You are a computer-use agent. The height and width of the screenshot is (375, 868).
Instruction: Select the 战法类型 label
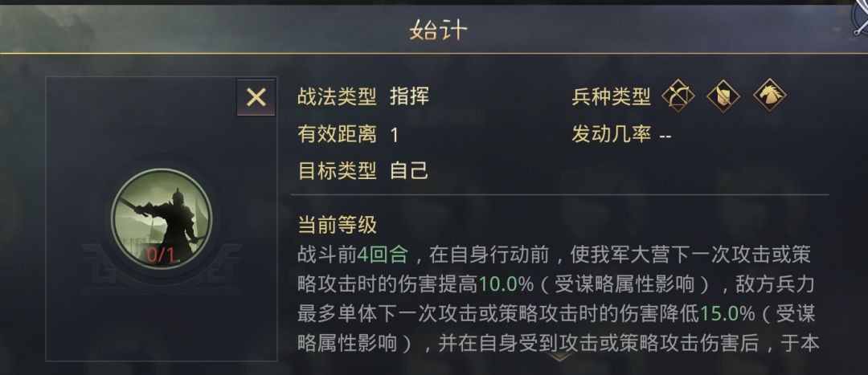point(337,97)
